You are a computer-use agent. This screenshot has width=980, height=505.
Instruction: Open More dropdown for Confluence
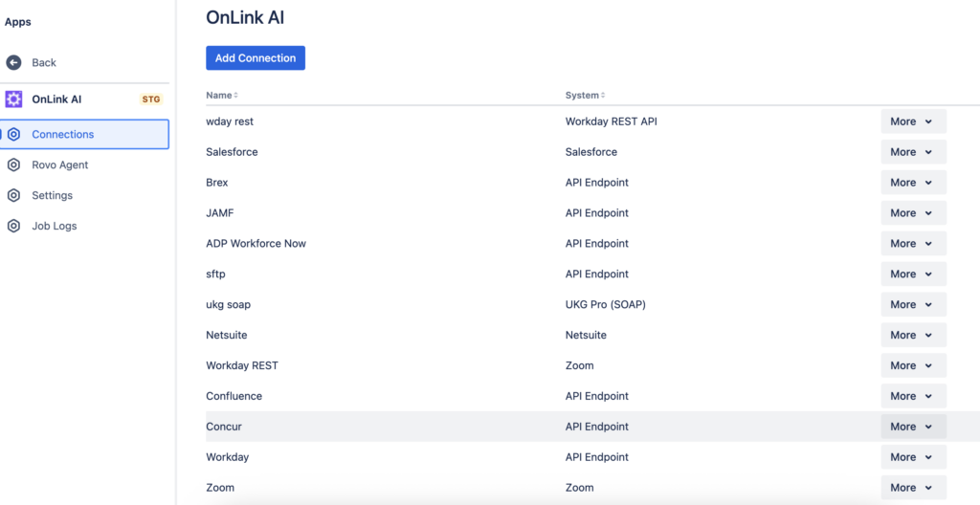pos(914,396)
